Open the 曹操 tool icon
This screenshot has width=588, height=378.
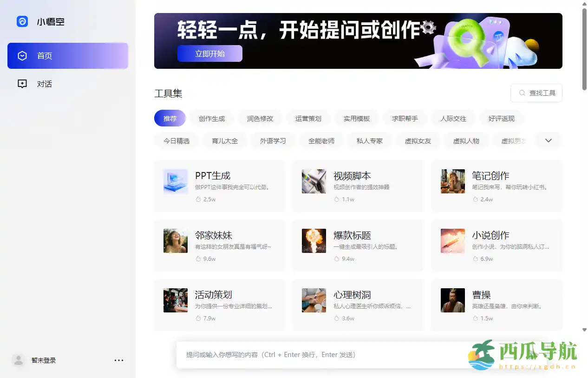pos(452,300)
